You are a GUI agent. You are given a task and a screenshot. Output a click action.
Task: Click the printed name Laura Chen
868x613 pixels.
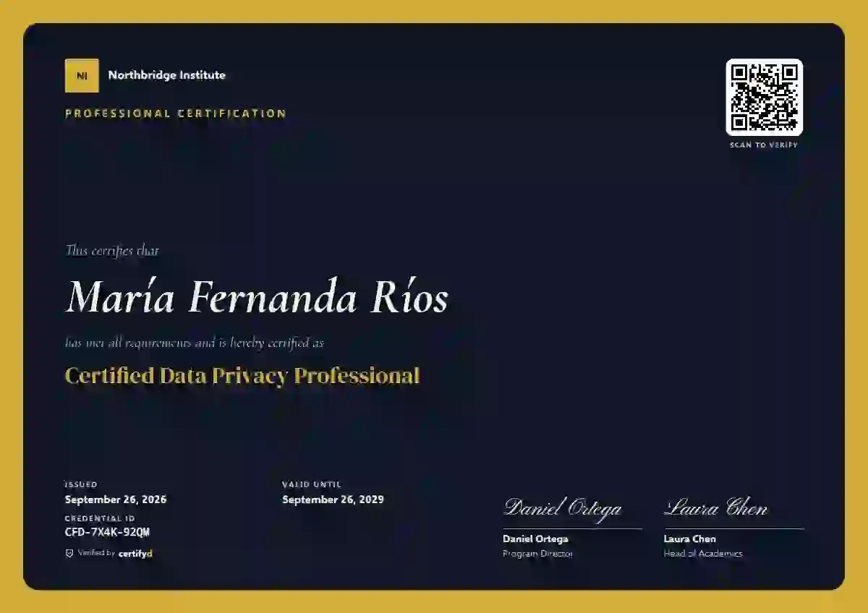point(690,539)
